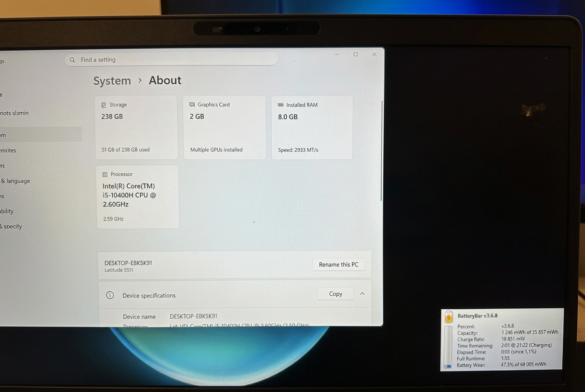This screenshot has width=585, height=392.
Task: Click the Processor chip icon
Action: 105,174
